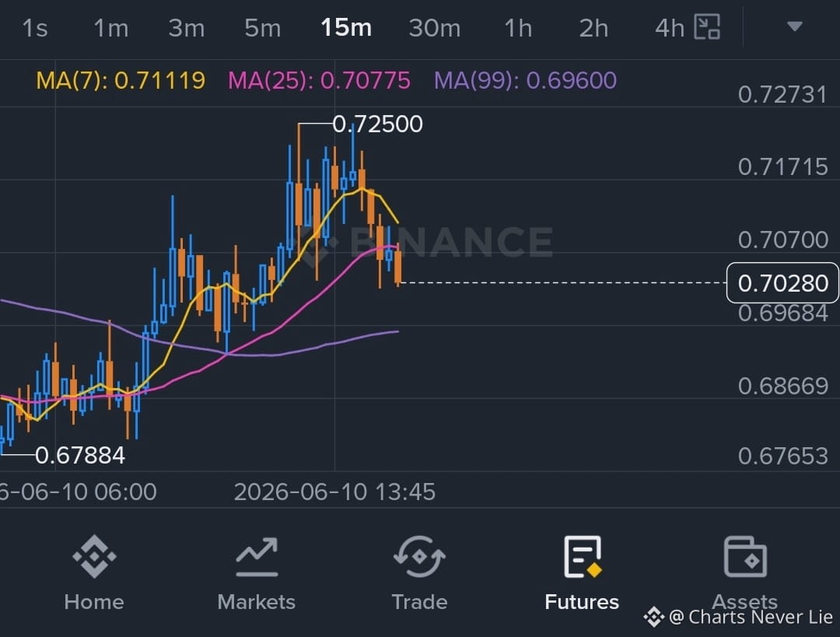Switch to the 1m timeframe

(111, 28)
